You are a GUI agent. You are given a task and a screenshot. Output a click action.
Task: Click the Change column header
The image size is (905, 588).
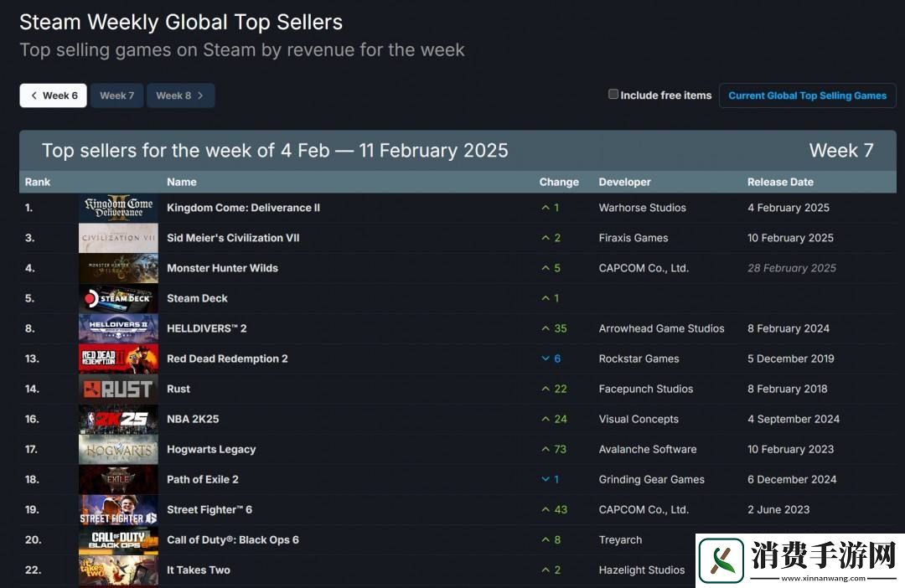click(x=559, y=182)
